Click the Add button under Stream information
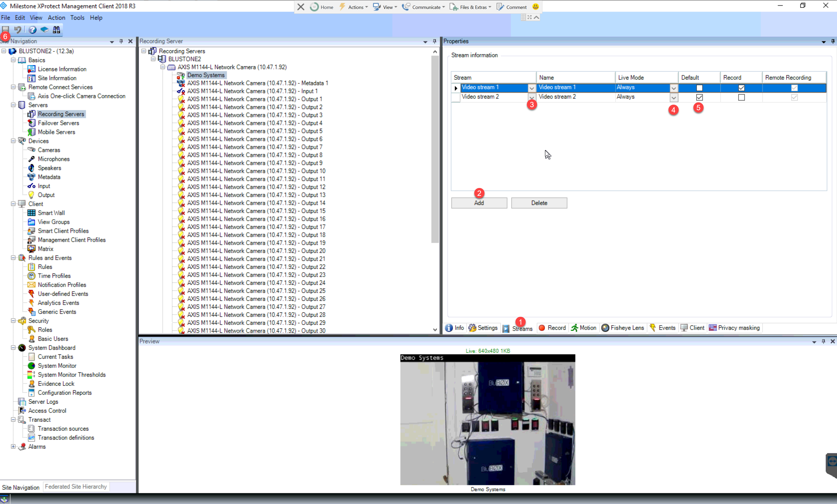 [x=479, y=203]
